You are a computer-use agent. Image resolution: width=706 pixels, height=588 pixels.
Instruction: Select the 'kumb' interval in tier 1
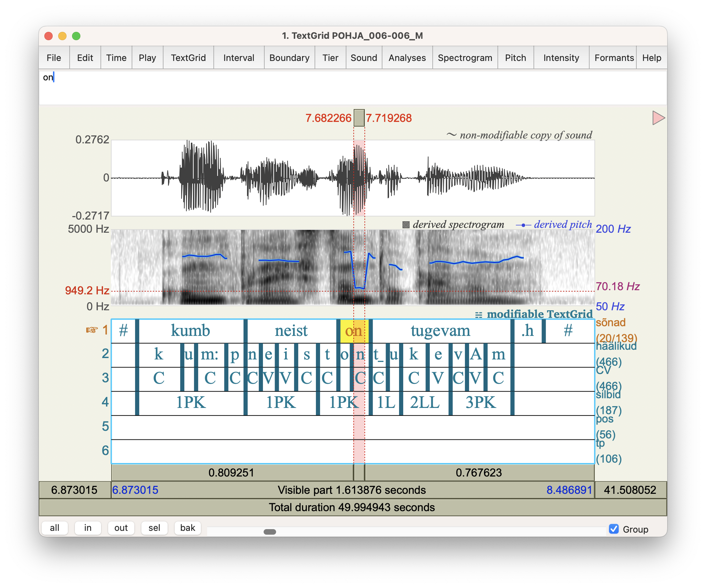coord(191,331)
